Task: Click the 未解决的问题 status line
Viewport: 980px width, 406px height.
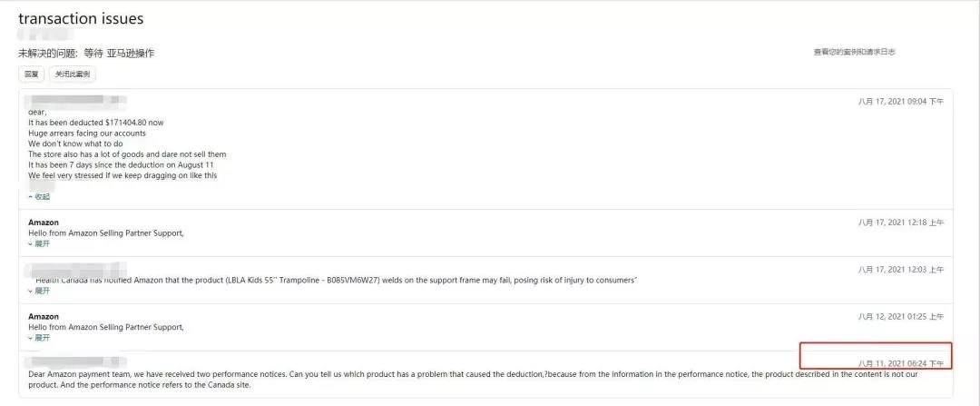Action: point(86,53)
